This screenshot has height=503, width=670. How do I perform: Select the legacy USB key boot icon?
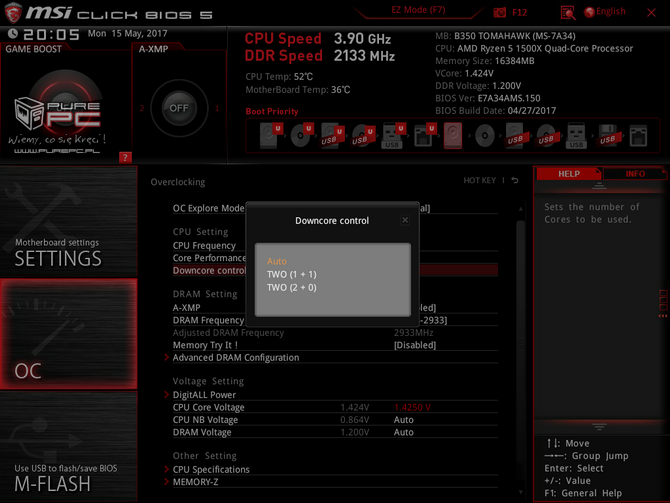point(576,135)
